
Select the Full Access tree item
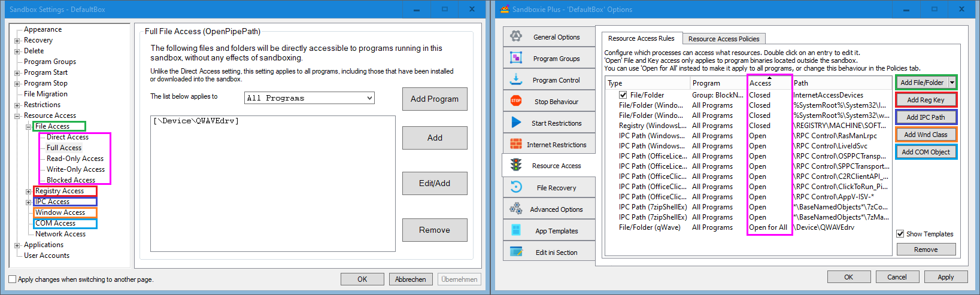[x=64, y=148]
